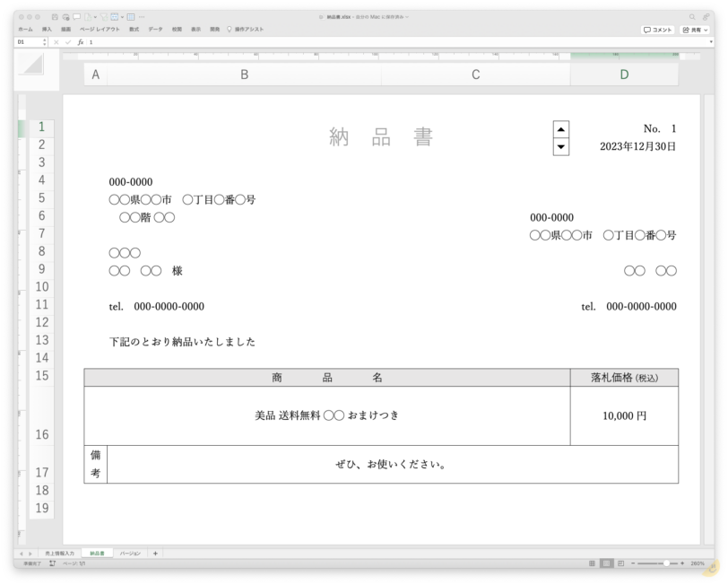Open the Name Box dropdown showing D1
Screen dimensions: 728x585
tap(44, 40)
